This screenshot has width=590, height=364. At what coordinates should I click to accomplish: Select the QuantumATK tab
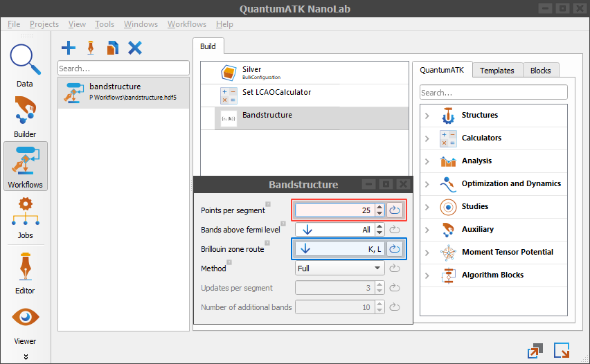(x=442, y=70)
